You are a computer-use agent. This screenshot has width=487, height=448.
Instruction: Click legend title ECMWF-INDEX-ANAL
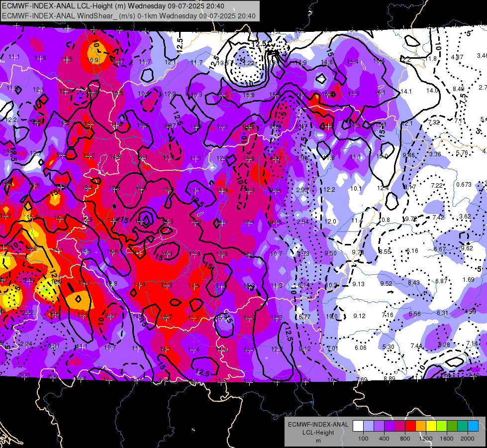pos(318,425)
